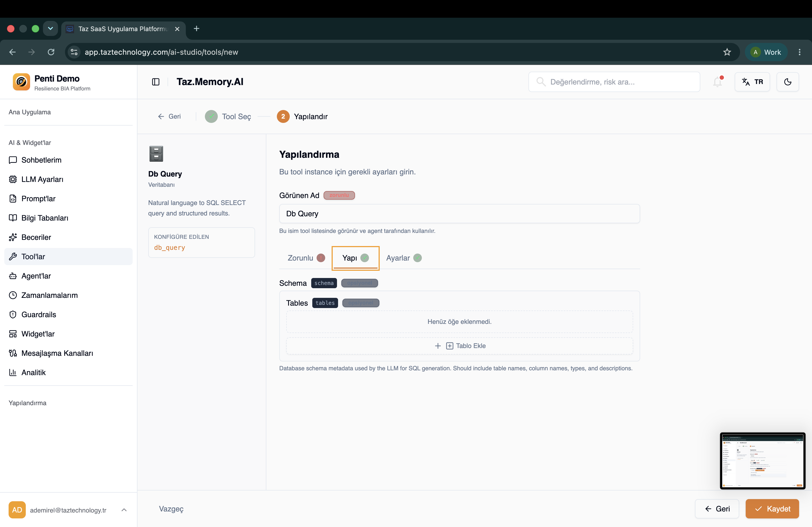Screen dimensions: 812x527
Task: Expand user account menu chevron
Action: click(124, 510)
